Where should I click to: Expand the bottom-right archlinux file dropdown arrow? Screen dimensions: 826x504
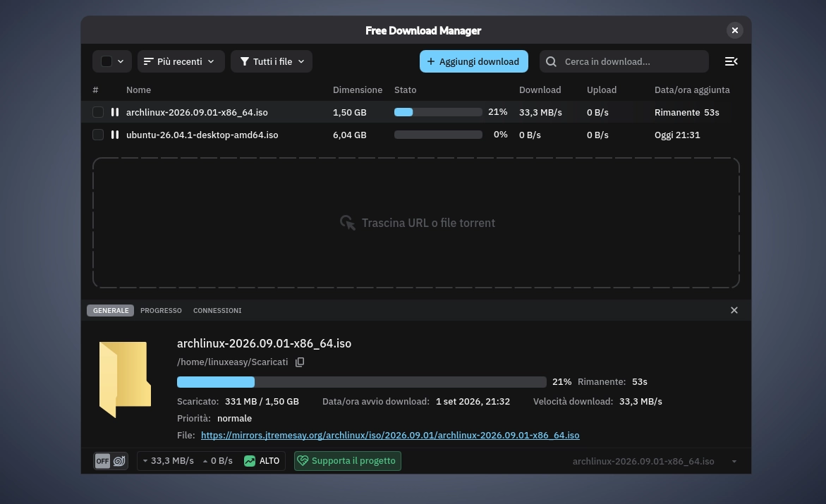coord(734,461)
